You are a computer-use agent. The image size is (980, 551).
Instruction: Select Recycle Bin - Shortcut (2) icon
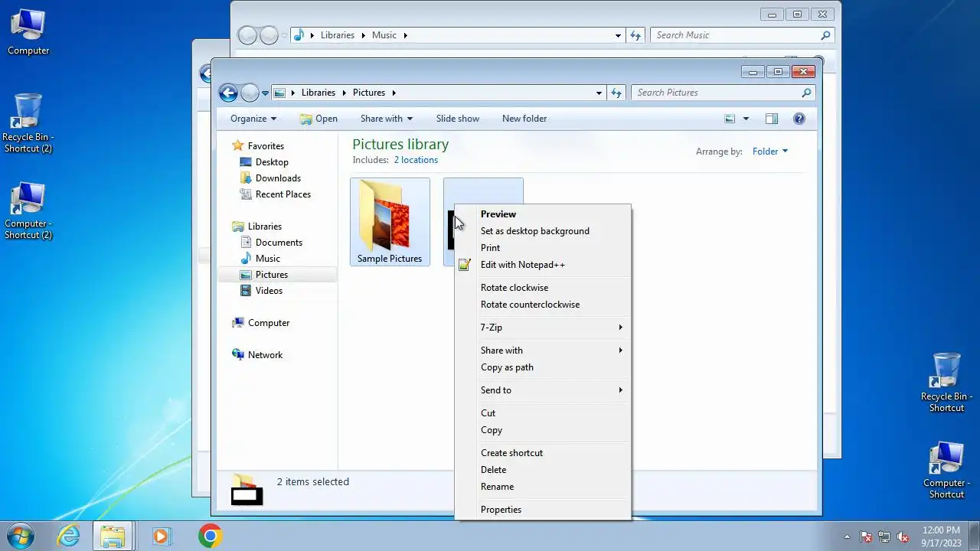tap(28, 122)
